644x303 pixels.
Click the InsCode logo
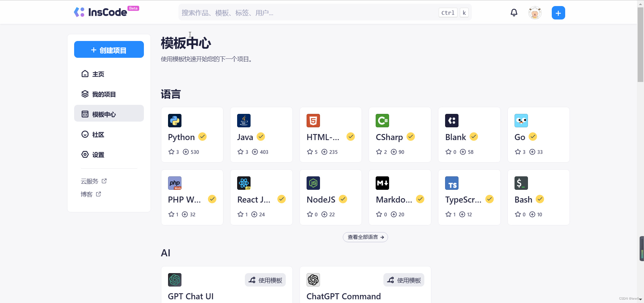(x=100, y=12)
